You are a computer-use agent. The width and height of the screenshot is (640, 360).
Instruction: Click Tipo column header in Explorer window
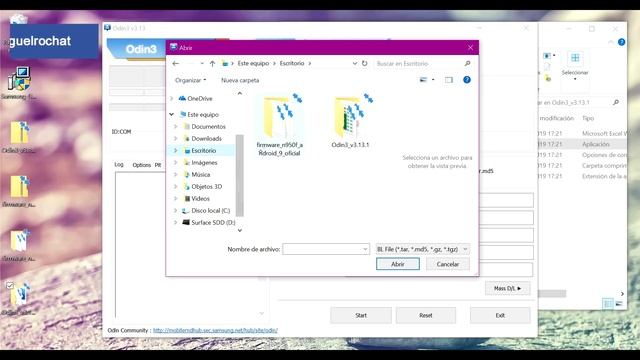[x=588, y=118]
